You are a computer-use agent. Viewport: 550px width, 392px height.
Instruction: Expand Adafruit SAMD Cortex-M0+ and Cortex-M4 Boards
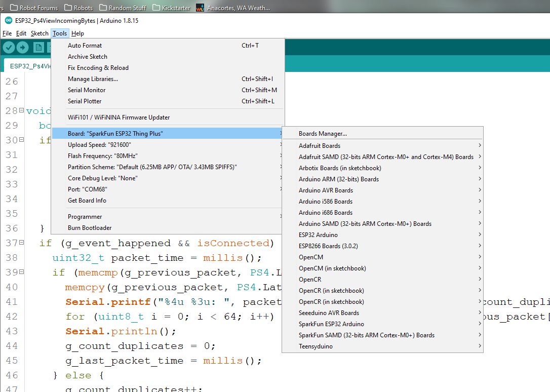point(383,157)
